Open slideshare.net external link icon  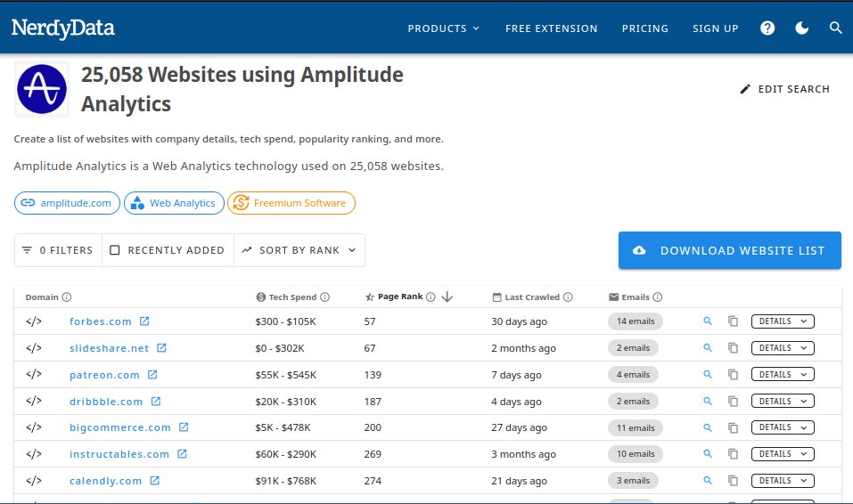161,347
